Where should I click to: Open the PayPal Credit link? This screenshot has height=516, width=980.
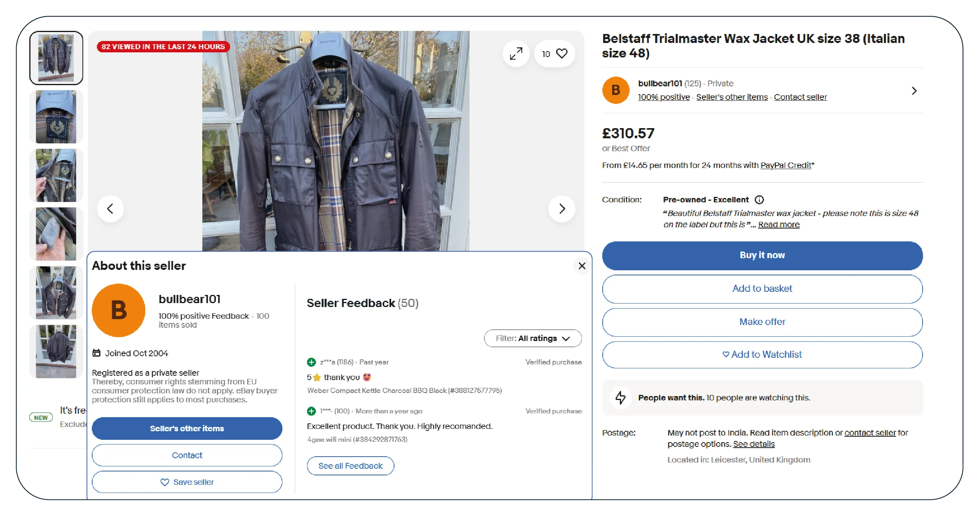pyautogui.click(x=785, y=165)
